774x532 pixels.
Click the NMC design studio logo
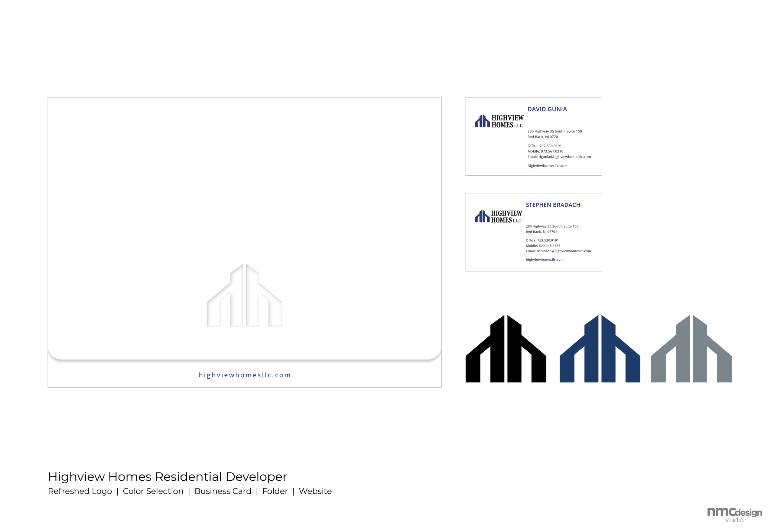click(735, 515)
